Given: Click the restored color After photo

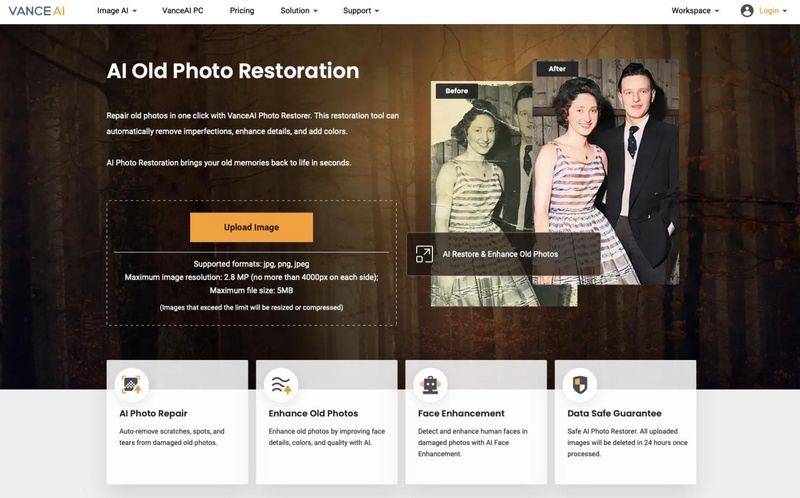Looking at the screenshot, I should click(x=606, y=171).
